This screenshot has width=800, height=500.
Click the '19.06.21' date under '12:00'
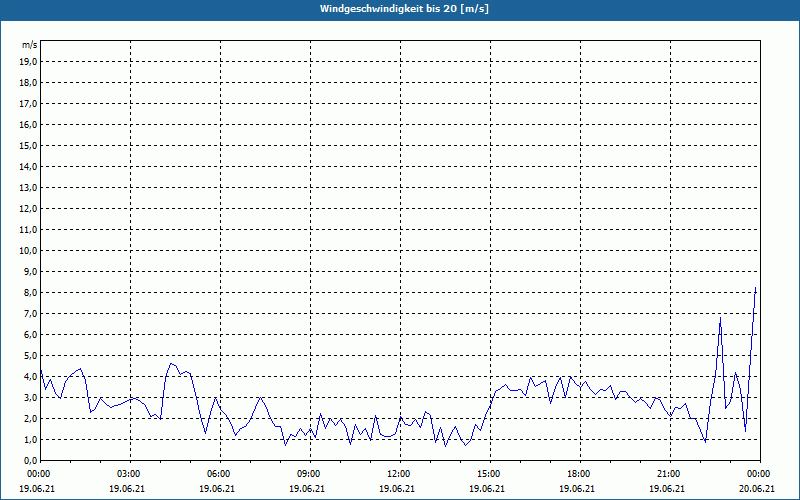[x=397, y=488]
